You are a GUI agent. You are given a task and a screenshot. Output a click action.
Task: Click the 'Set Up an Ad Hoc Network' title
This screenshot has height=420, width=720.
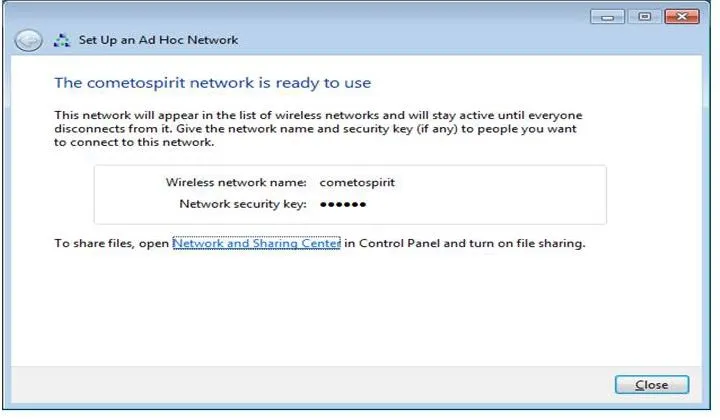pos(158,40)
